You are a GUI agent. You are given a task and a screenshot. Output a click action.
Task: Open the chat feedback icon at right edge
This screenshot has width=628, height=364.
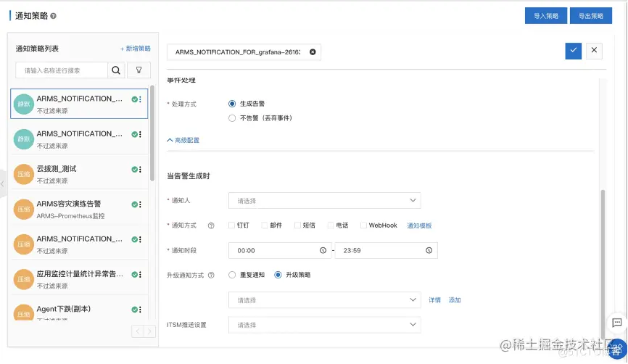pyautogui.click(x=617, y=323)
